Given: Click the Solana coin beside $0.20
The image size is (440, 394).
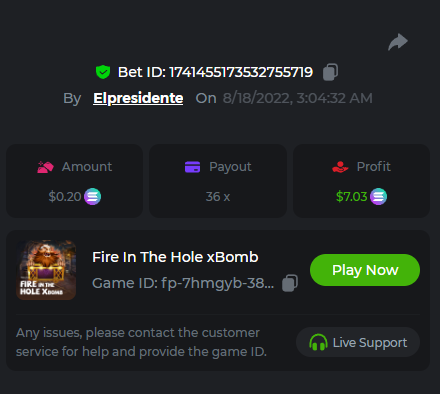Looking at the screenshot, I should [92, 197].
